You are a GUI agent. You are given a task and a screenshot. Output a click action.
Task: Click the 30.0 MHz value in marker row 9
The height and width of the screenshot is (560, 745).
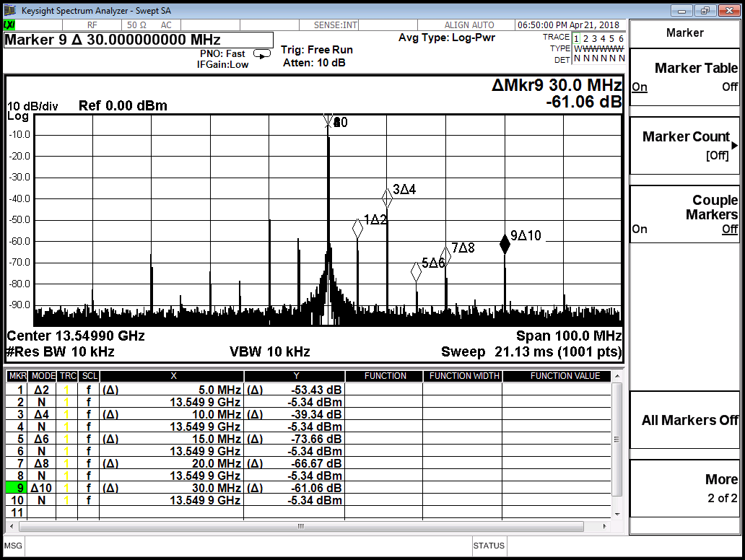216,488
